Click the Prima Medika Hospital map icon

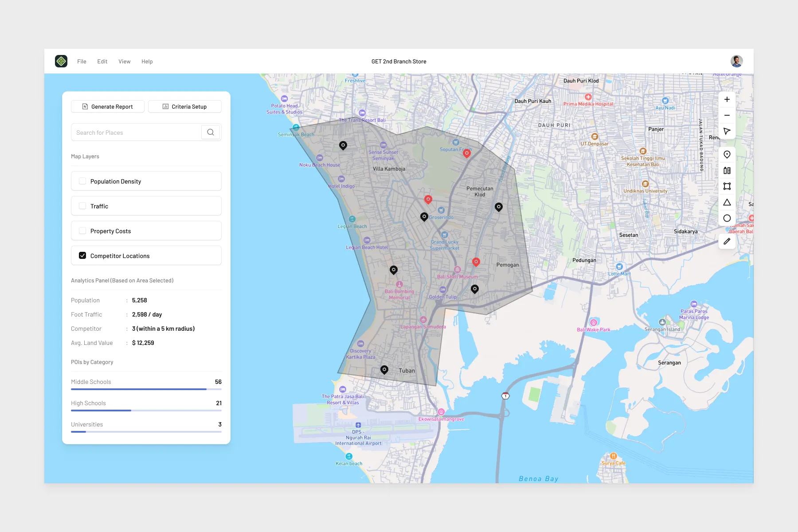[x=588, y=97]
